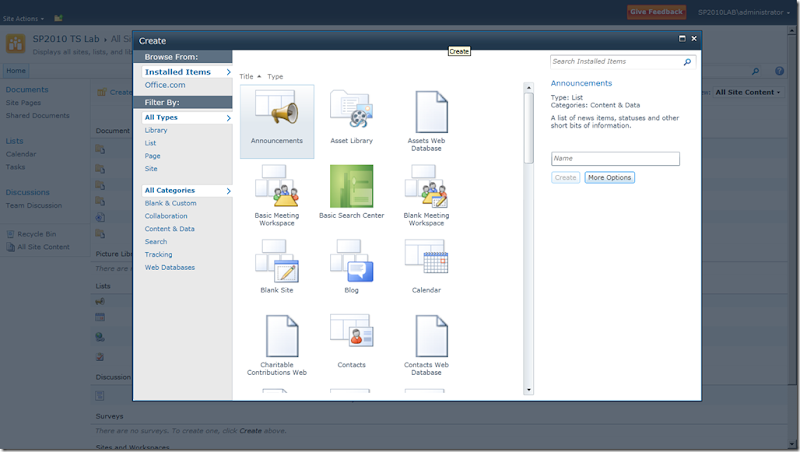800x452 pixels.
Task: Filter by Search category
Action: click(x=156, y=241)
